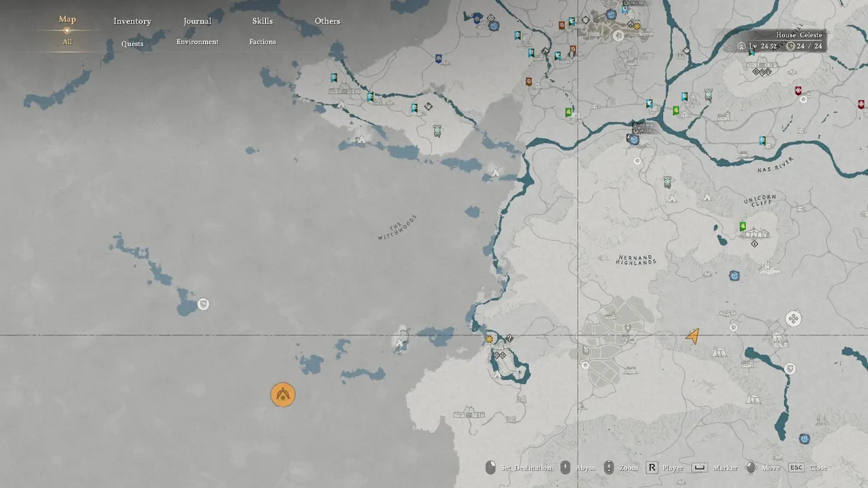868x488 pixels.
Task: Click the diamond marker in the northwest peninsula
Action: (428, 106)
